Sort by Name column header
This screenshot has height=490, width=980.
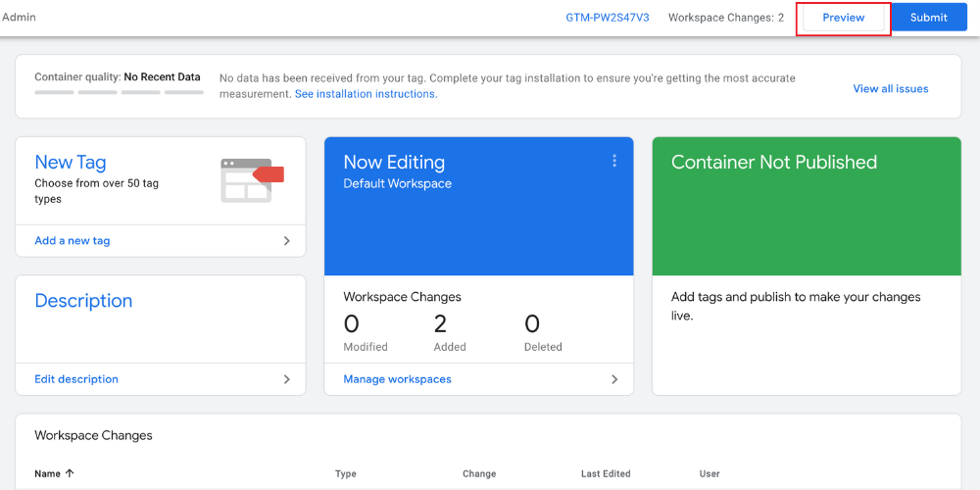click(47, 473)
